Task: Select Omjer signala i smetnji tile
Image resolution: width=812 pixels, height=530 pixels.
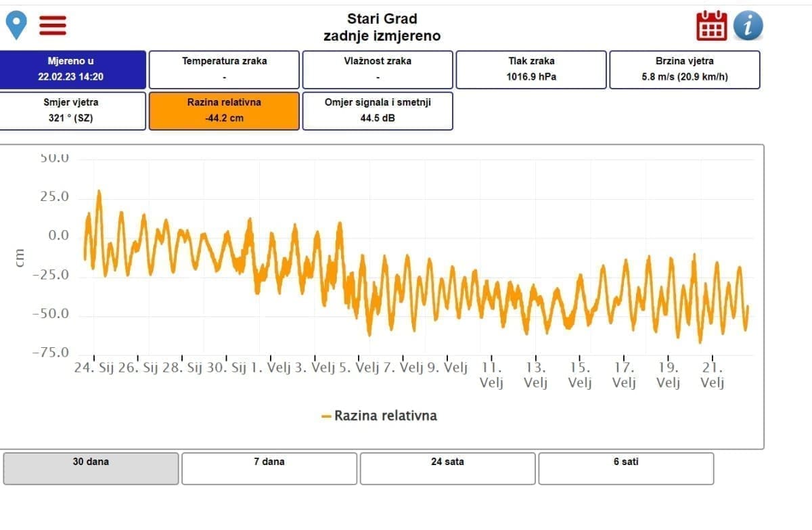Action: coord(377,110)
